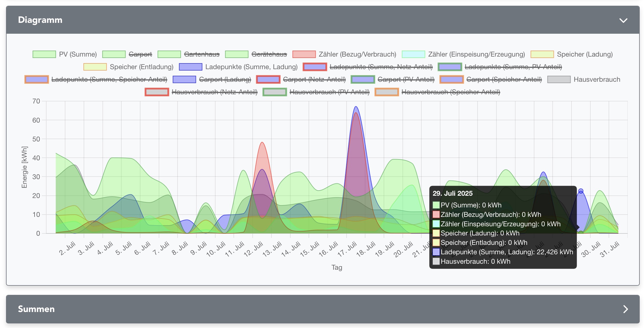Viewport: 644px width, 328px height.
Task: Click the 29. Juli data point marker
Action: click(x=581, y=191)
